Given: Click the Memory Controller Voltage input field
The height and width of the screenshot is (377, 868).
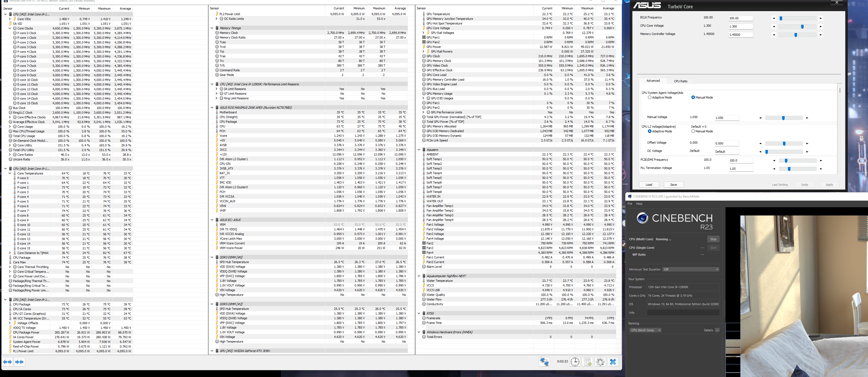Looking at the screenshot, I should 740,35.
